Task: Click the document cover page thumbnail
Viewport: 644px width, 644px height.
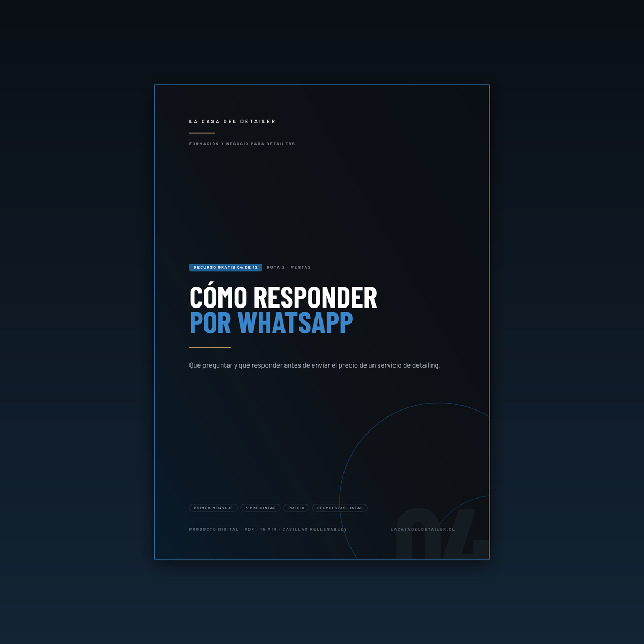Action: (322, 322)
